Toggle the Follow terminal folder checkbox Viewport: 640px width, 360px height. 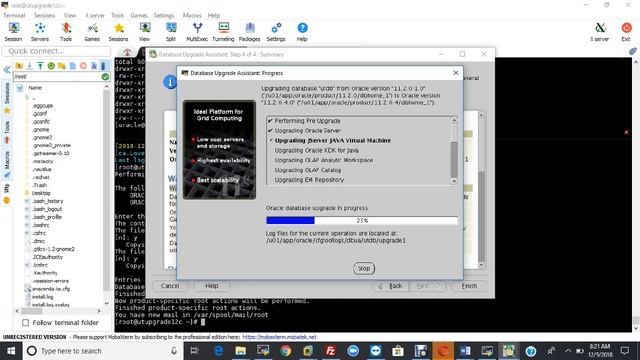[25, 323]
